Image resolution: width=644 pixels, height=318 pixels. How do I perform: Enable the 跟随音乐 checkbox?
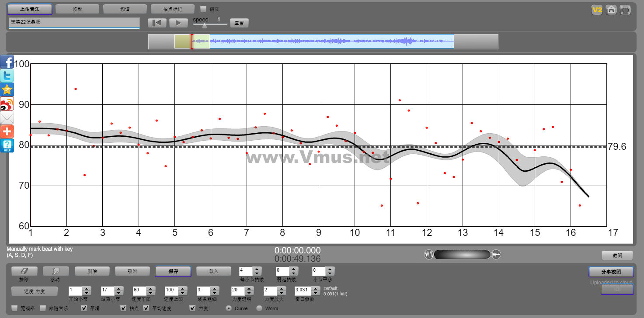[x=43, y=308]
